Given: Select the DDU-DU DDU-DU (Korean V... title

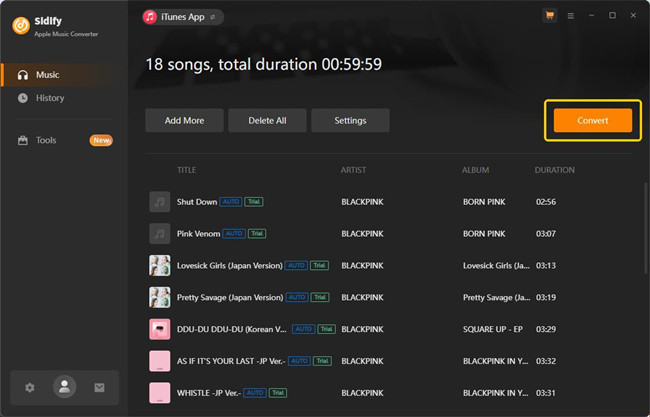Looking at the screenshot, I should pyautogui.click(x=232, y=329).
